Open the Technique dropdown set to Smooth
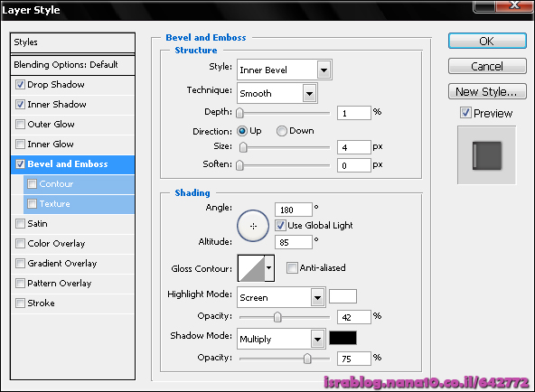The height and width of the screenshot is (392, 535). coord(277,93)
